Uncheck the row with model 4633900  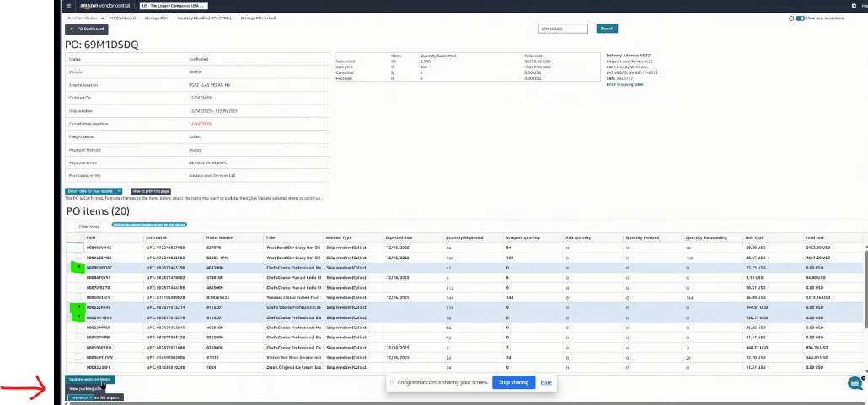click(x=78, y=267)
